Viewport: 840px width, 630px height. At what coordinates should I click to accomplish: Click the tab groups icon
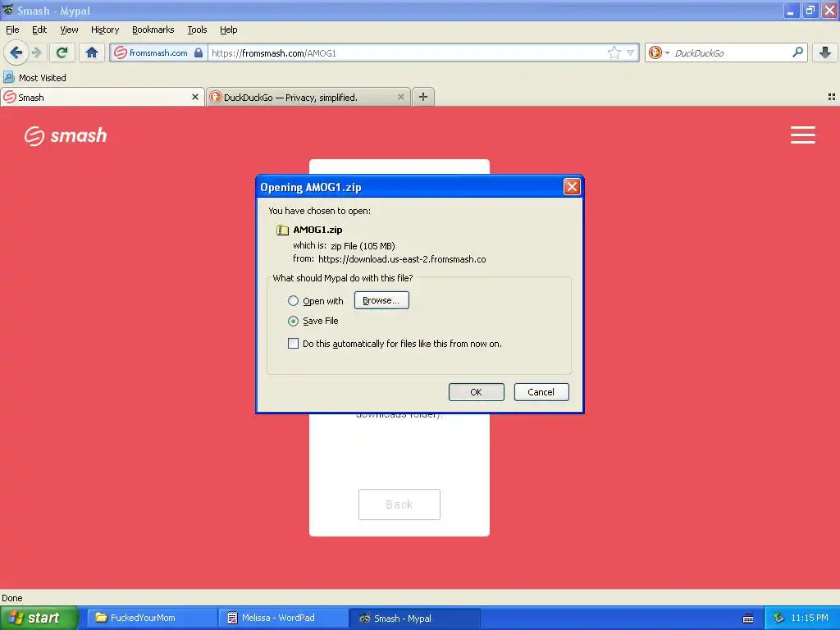pyautogui.click(x=832, y=97)
